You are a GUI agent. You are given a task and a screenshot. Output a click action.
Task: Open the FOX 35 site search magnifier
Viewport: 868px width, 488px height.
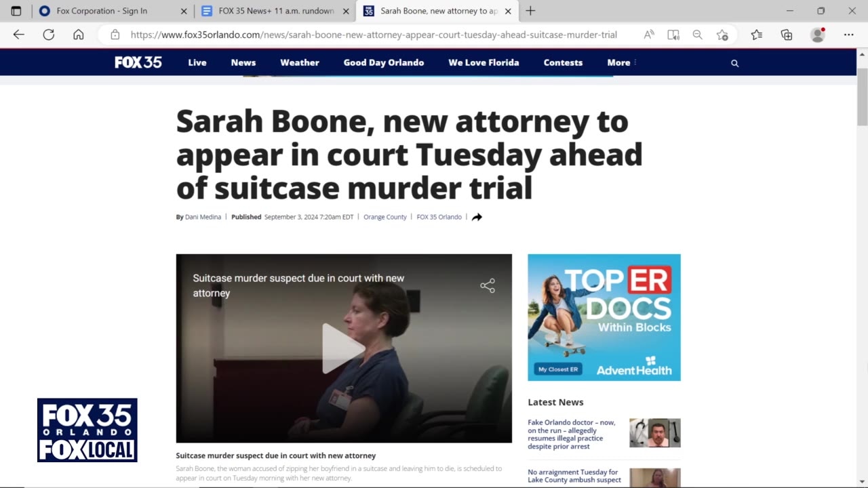click(x=734, y=63)
